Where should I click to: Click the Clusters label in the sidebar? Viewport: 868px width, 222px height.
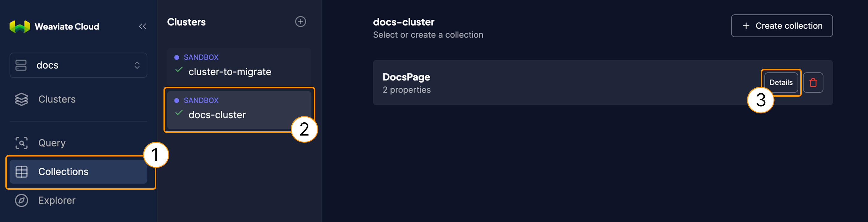[x=57, y=99]
